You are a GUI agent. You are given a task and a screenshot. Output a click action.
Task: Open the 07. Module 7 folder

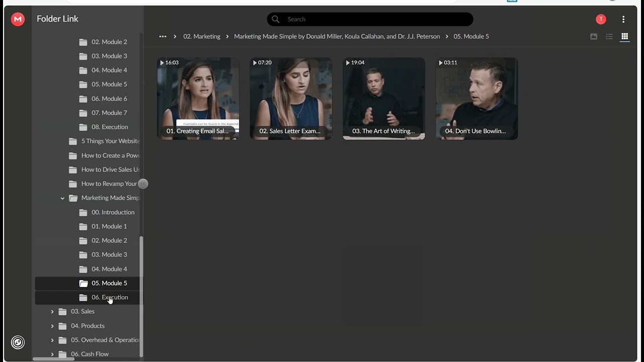109,113
